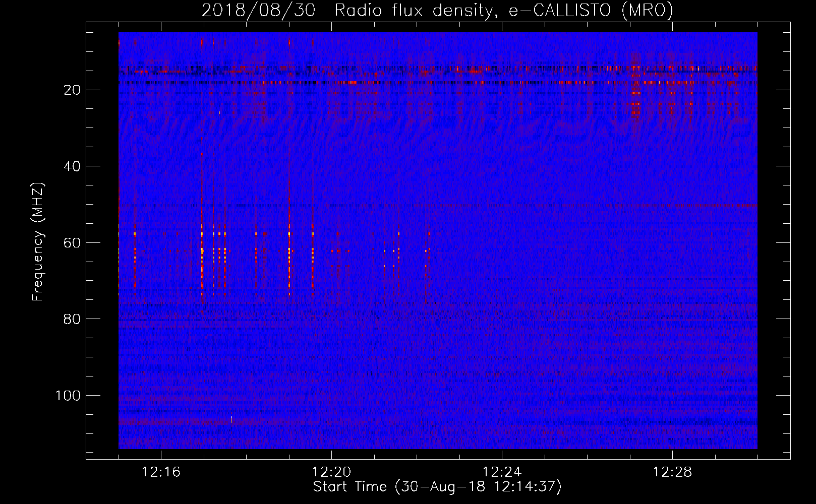Click the 'Frequency (MHZ)' axis label
Screen dimensions: 816x504
(x=38, y=242)
